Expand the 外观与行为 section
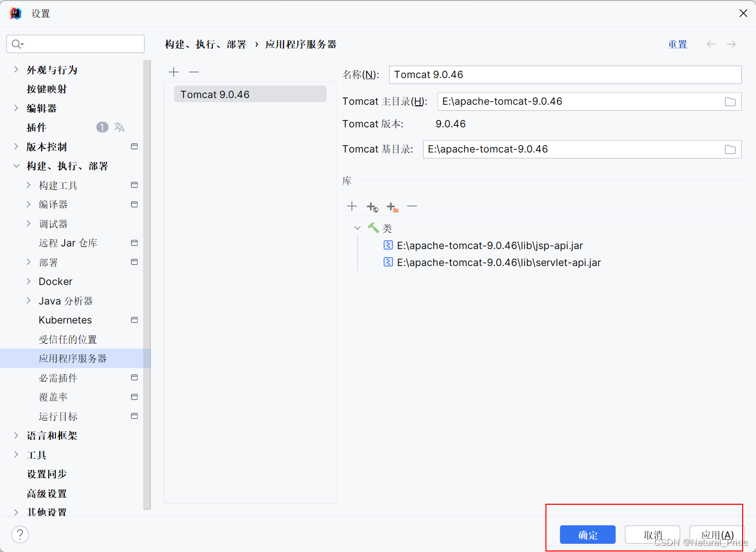Screen dimensions: 756x552 (x=16, y=69)
